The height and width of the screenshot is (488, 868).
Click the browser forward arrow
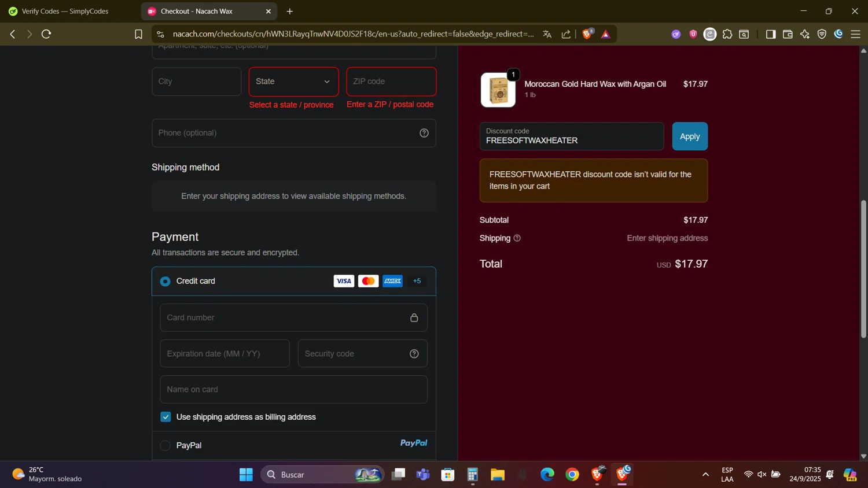(x=29, y=34)
